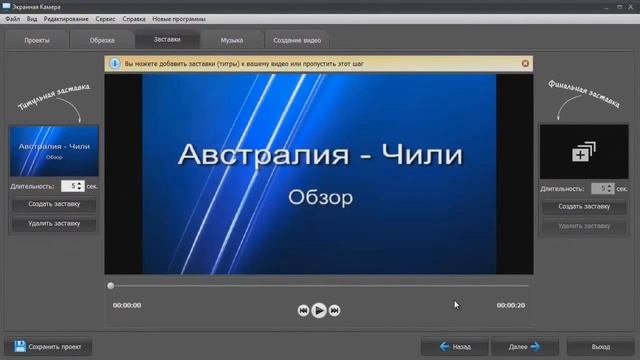Click Создать заставку under title intro

(54, 204)
